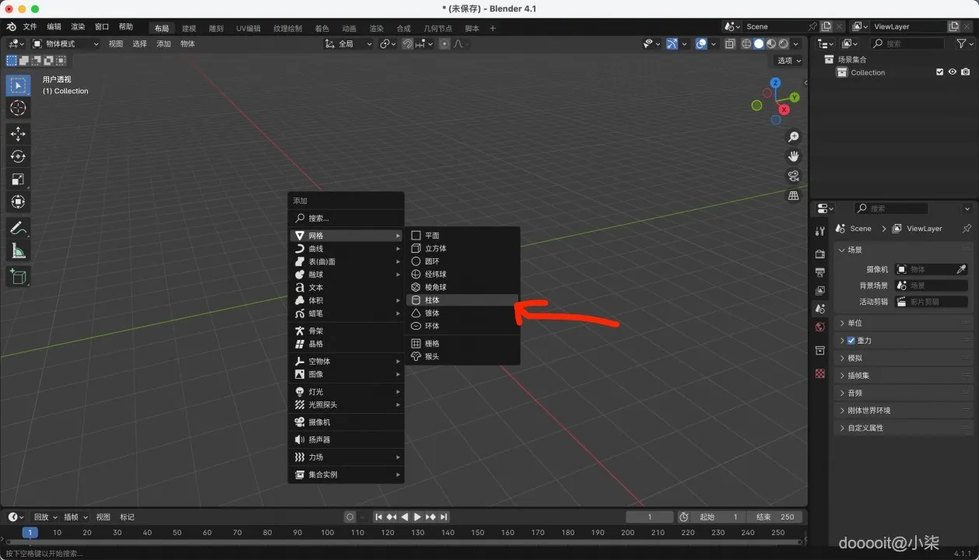Choose 猴头 from the mesh submenu
This screenshot has height=560, width=979.
coord(462,356)
